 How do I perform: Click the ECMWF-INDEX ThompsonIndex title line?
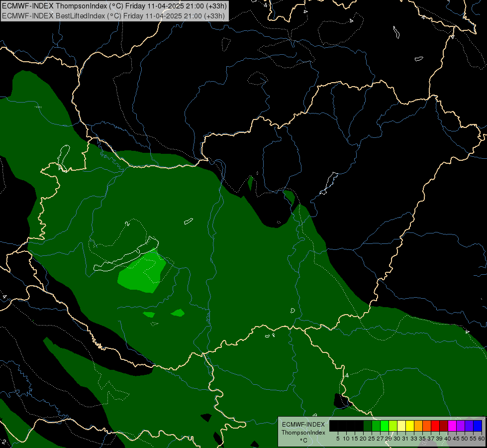click(114, 6)
